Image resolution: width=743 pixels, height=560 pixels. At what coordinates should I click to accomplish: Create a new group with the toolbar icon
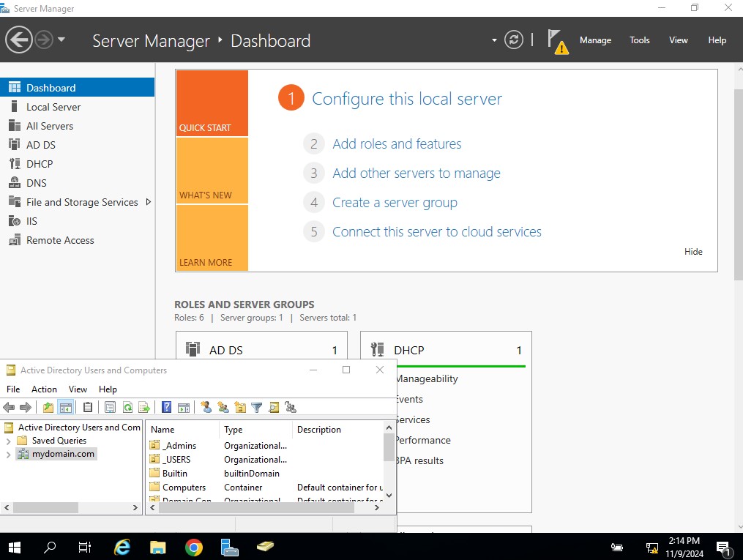(223, 407)
